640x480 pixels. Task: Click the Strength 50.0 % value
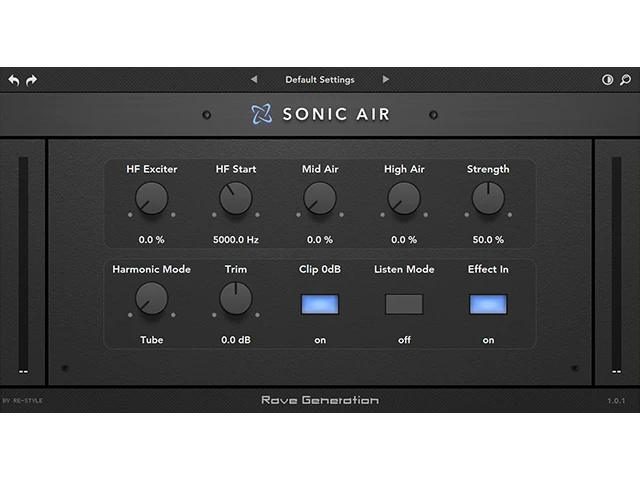point(488,240)
